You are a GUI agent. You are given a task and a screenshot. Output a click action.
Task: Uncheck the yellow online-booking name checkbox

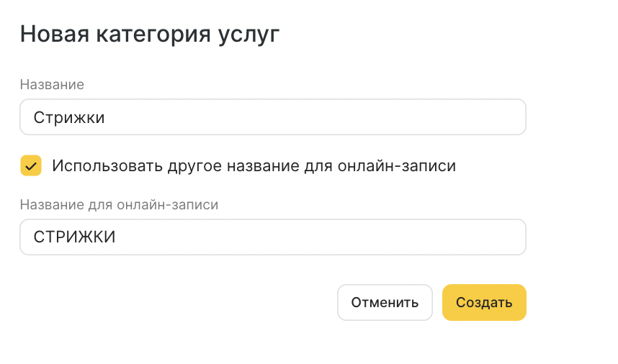[31, 166]
